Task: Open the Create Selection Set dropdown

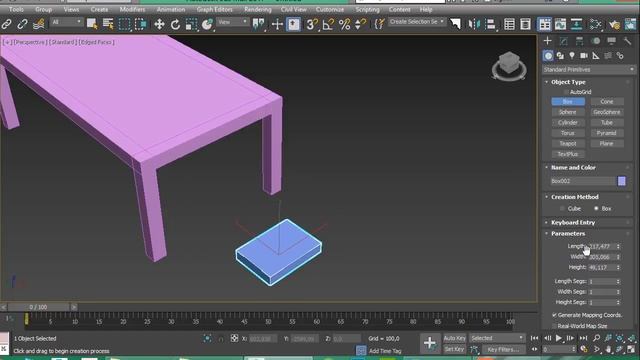Action: point(417,22)
